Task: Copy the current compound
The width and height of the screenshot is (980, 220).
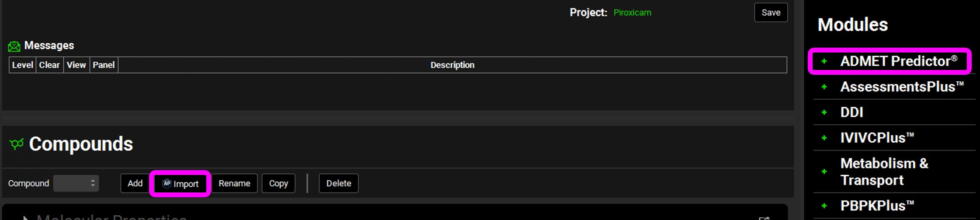Action: tap(278, 183)
